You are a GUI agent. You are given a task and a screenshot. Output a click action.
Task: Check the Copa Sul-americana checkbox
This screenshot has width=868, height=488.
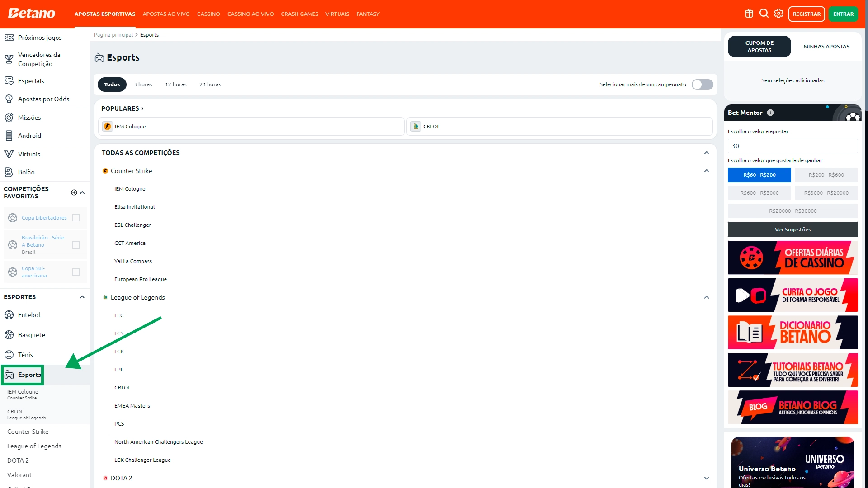76,272
